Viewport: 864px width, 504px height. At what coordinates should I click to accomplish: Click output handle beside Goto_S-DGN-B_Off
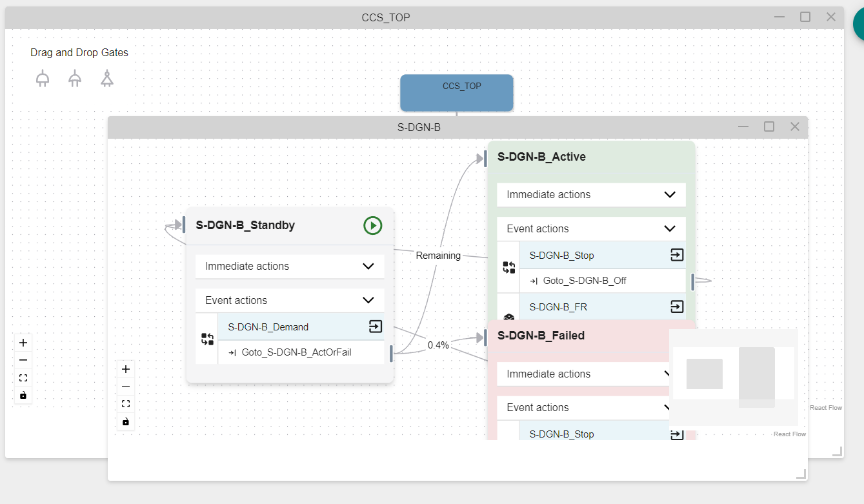pos(693,281)
